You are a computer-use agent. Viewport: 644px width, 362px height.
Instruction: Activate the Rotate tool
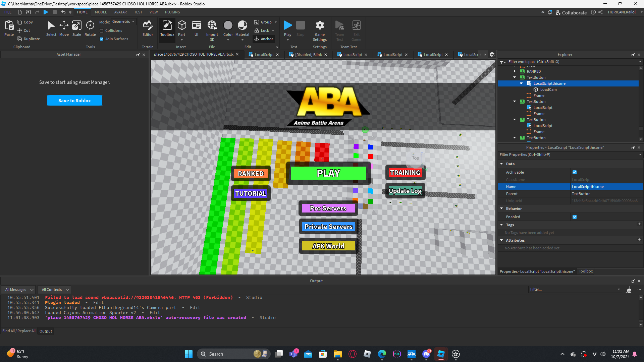[x=90, y=28]
